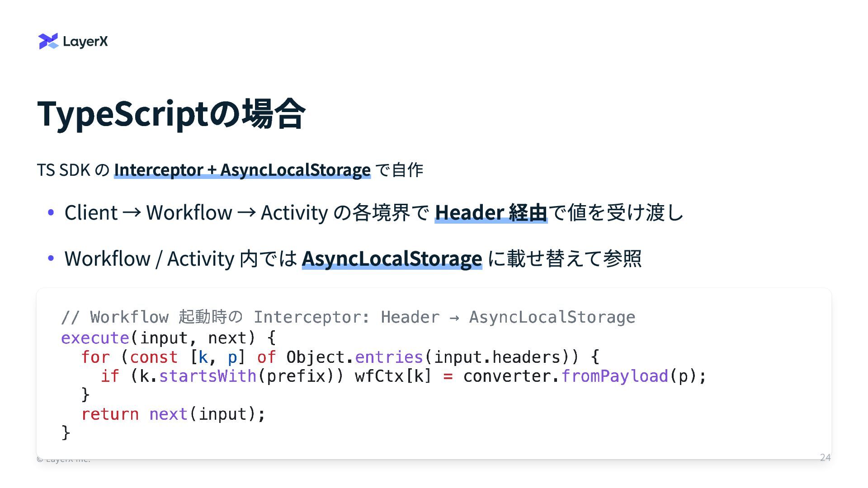The height and width of the screenshot is (488, 868).
Task: Click the first bullet point dot
Action: pyautogui.click(x=51, y=212)
